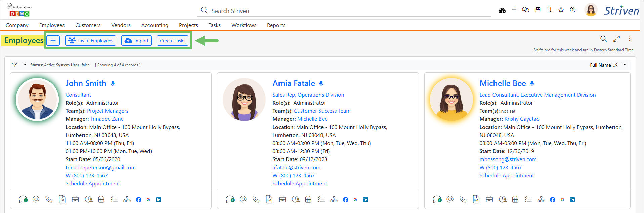Click the email @ icon on John Smith's card
The height and width of the screenshot is (213, 644).
pos(36,199)
